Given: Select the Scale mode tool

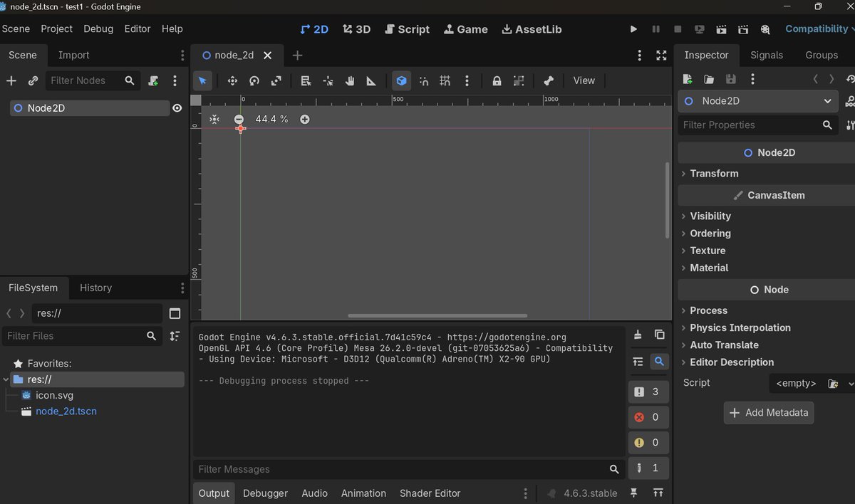Looking at the screenshot, I should coord(276,81).
